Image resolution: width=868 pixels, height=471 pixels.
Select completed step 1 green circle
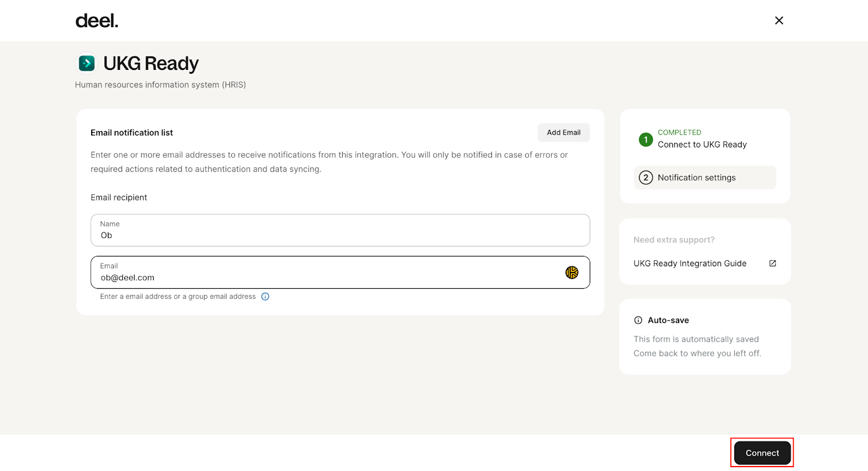[646, 140]
